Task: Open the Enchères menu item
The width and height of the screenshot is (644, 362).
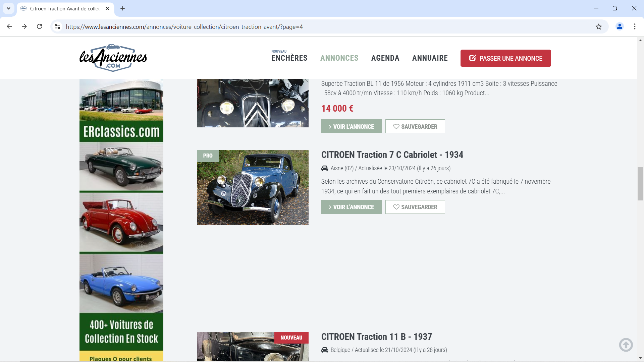Action: pos(289,58)
